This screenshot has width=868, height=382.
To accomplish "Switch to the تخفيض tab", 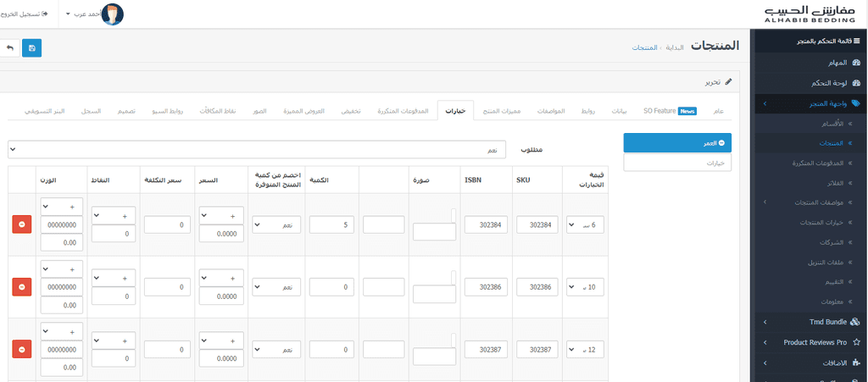I will point(350,111).
